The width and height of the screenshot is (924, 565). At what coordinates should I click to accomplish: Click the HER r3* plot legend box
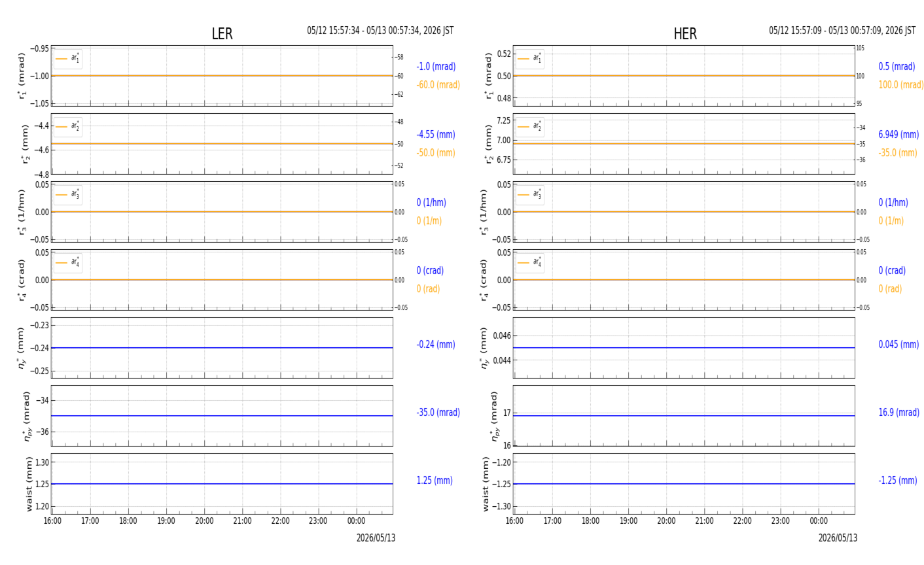coord(529,195)
